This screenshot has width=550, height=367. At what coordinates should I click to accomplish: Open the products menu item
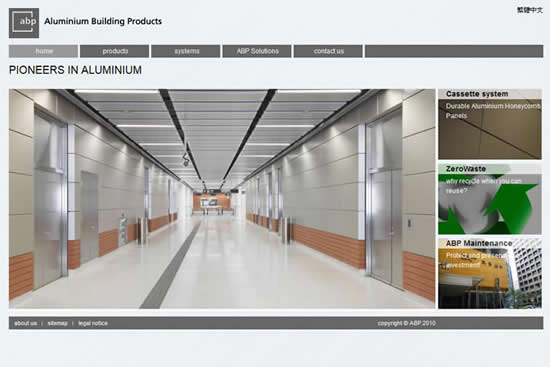(x=115, y=51)
